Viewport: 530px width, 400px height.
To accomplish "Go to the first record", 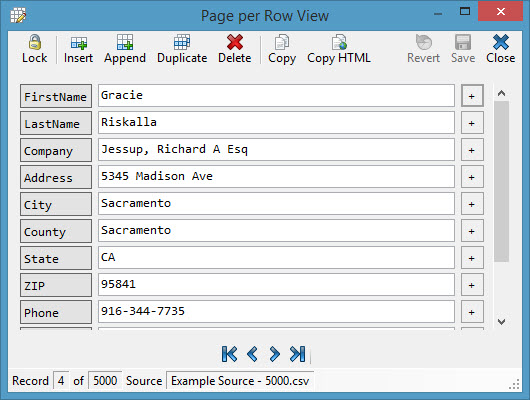I will [x=230, y=354].
